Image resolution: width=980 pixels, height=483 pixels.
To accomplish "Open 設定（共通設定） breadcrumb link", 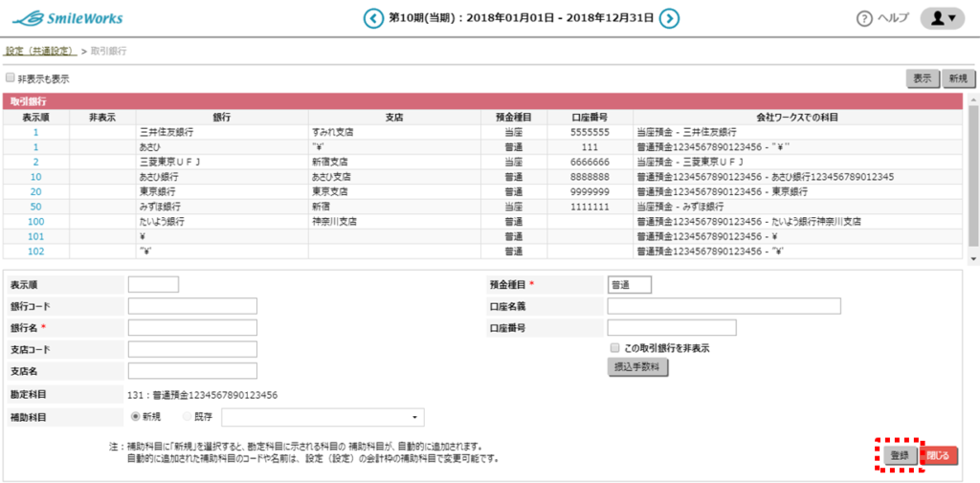I will [40, 51].
